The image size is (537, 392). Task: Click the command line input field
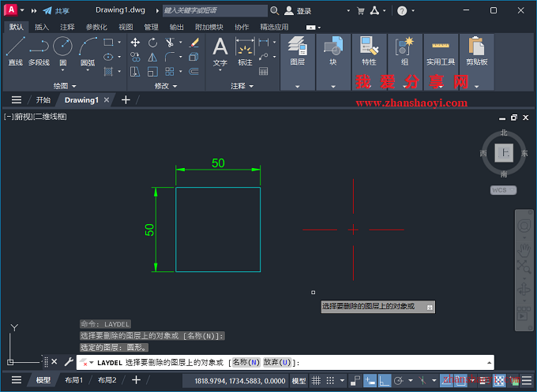[x=395, y=362]
